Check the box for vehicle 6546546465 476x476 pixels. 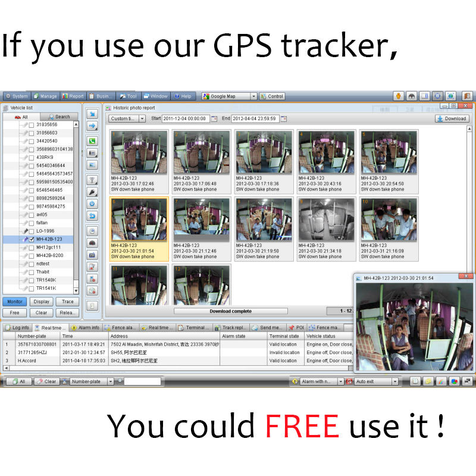[32, 190]
